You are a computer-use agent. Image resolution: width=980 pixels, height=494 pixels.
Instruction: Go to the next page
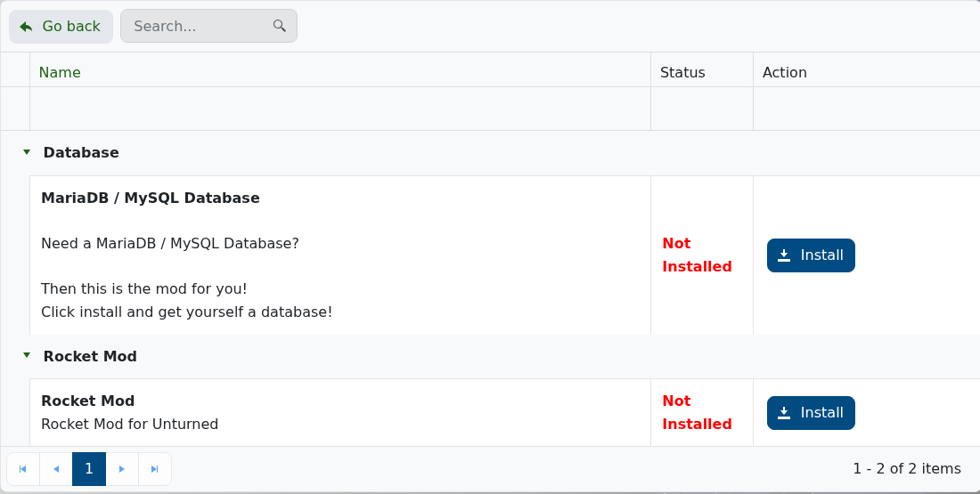point(122,469)
